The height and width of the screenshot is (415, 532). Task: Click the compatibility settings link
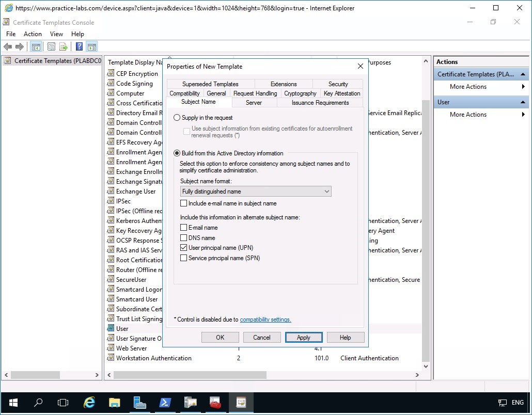coord(265,320)
